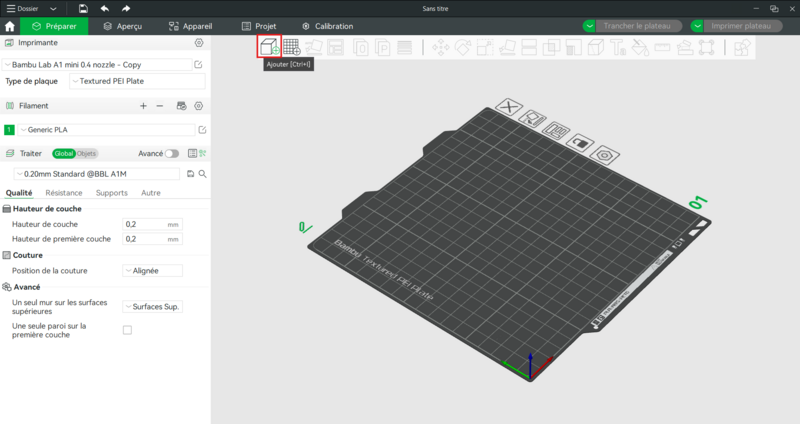The height and width of the screenshot is (424, 800).
Task: Open the Generic PLA filament dropdown
Action: pos(106,129)
